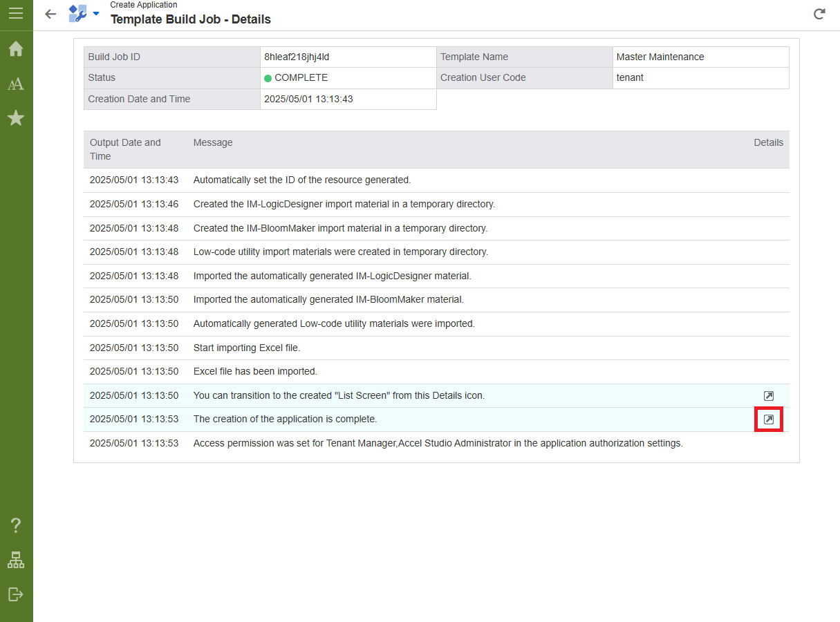Select the 'Imported the automatically generated IM-LogicDesigner material' message

click(x=333, y=276)
